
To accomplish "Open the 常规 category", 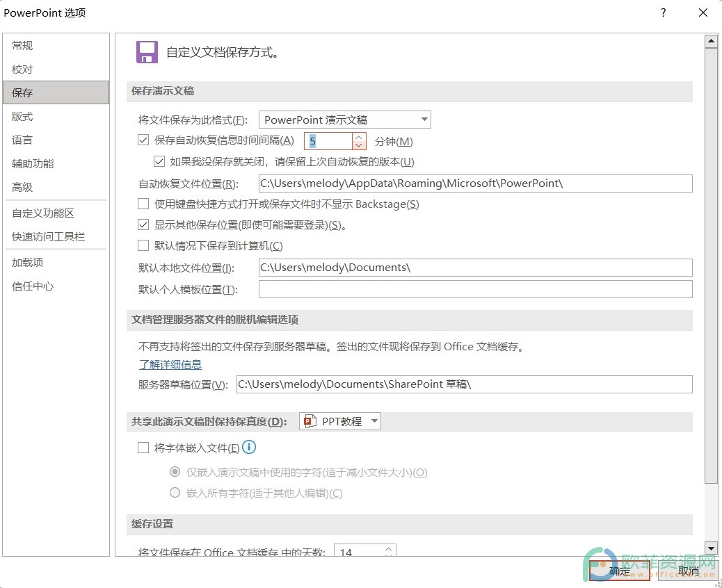I will 56,45.
